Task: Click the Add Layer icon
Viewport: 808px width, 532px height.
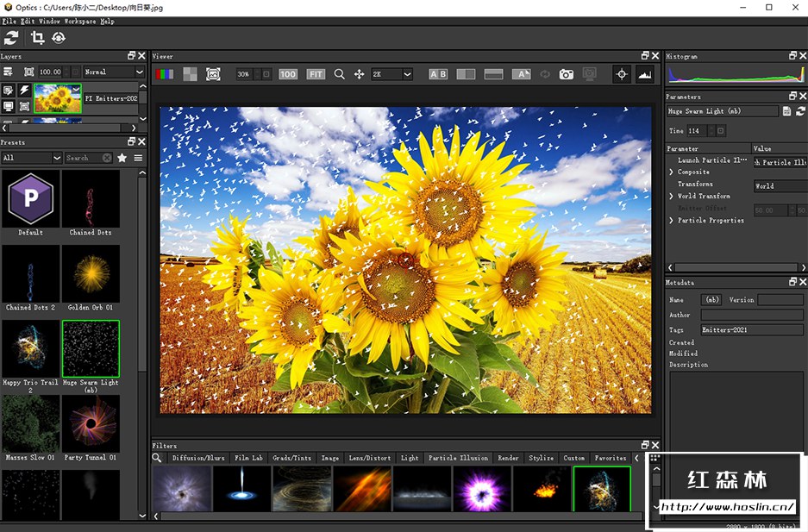Action: click(8, 72)
